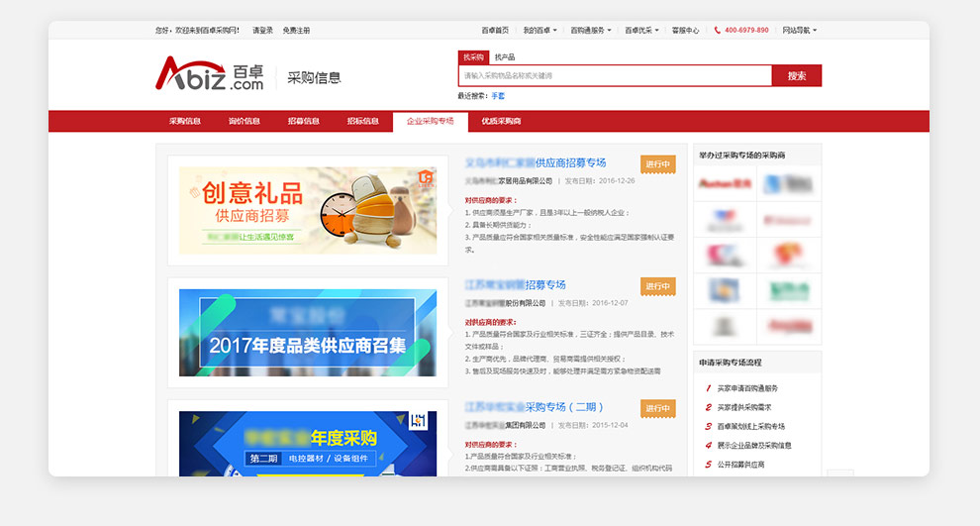Click step 5 公开招募供应商
The height and width of the screenshot is (526, 980).
740,464
